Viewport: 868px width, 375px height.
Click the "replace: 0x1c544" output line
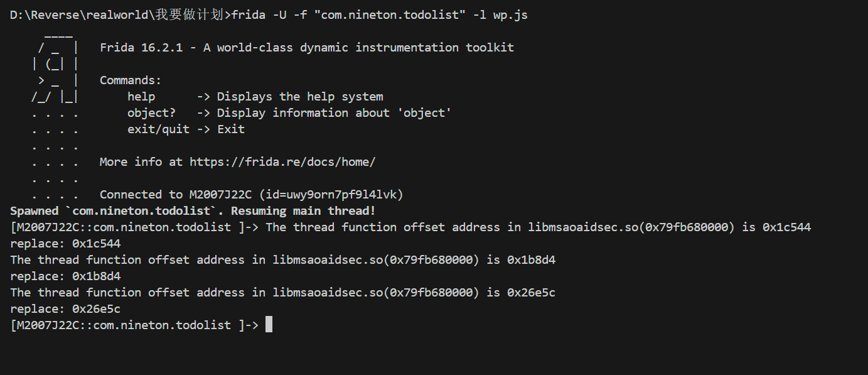(x=65, y=244)
